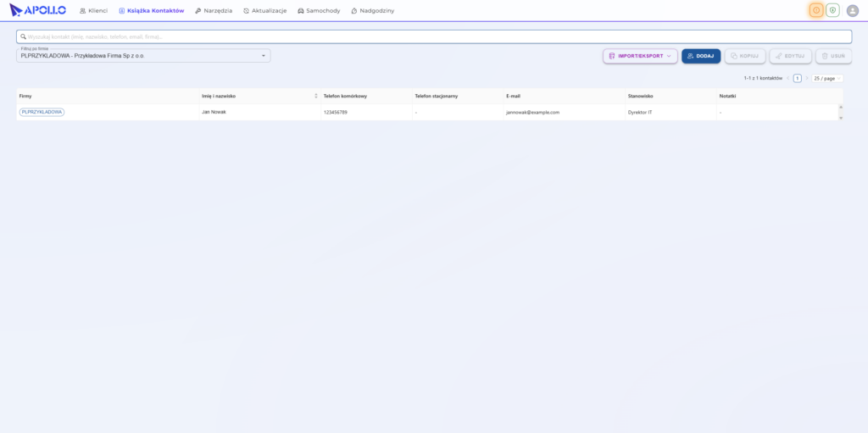This screenshot has height=433, width=868.
Task: Click the table scrollbar down arrow
Action: [x=841, y=118]
